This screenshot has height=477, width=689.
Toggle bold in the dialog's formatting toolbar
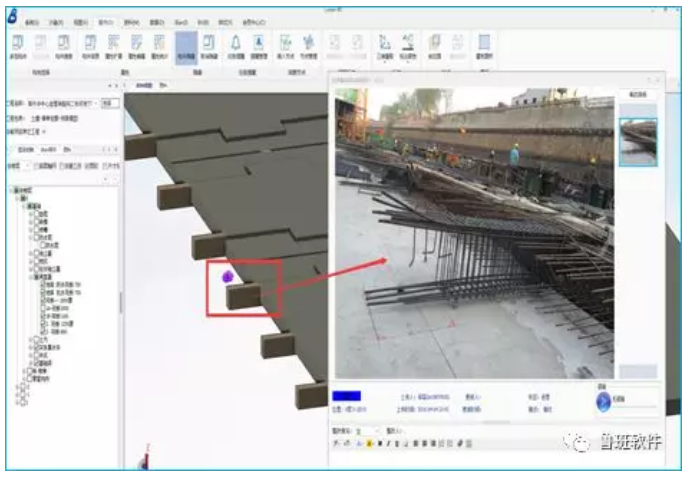[380, 444]
